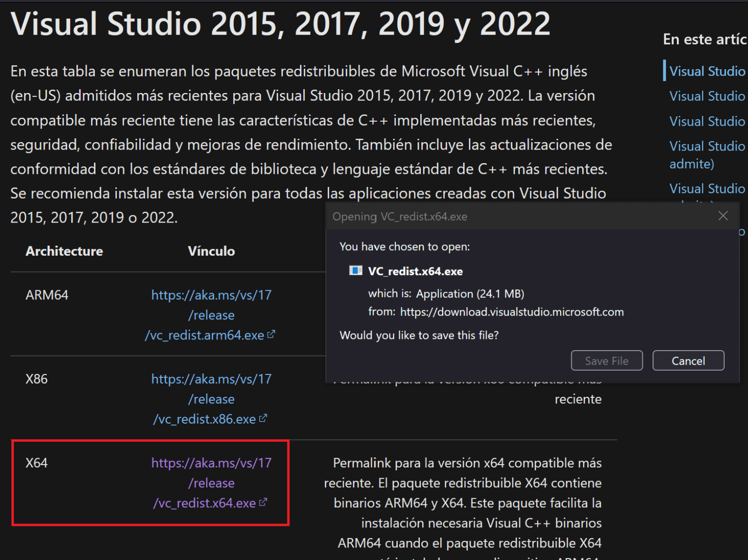Click the En este artíc sidebar heading
Screen dimensions: 748x560
pos(704,39)
